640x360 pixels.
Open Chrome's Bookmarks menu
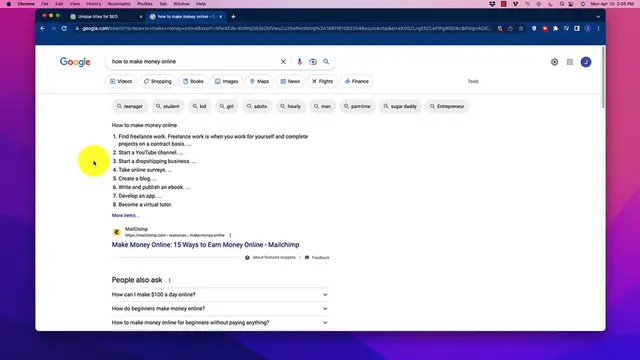pyautogui.click(x=119, y=4)
